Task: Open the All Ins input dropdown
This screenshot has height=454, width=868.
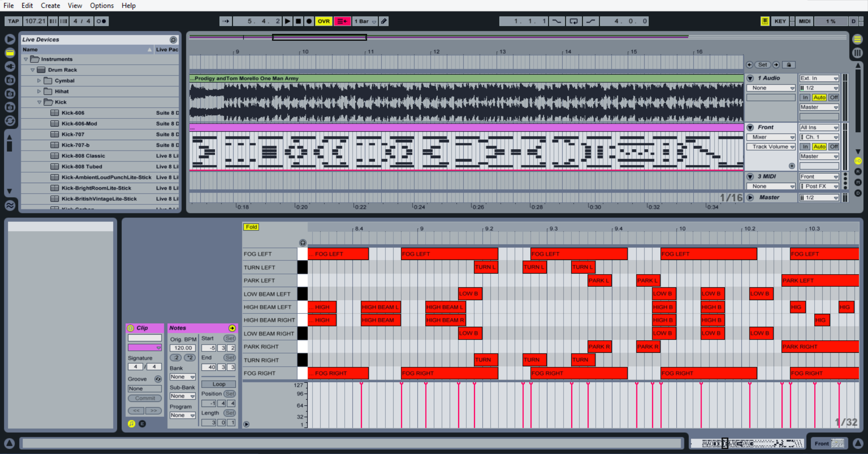Action: (x=819, y=128)
